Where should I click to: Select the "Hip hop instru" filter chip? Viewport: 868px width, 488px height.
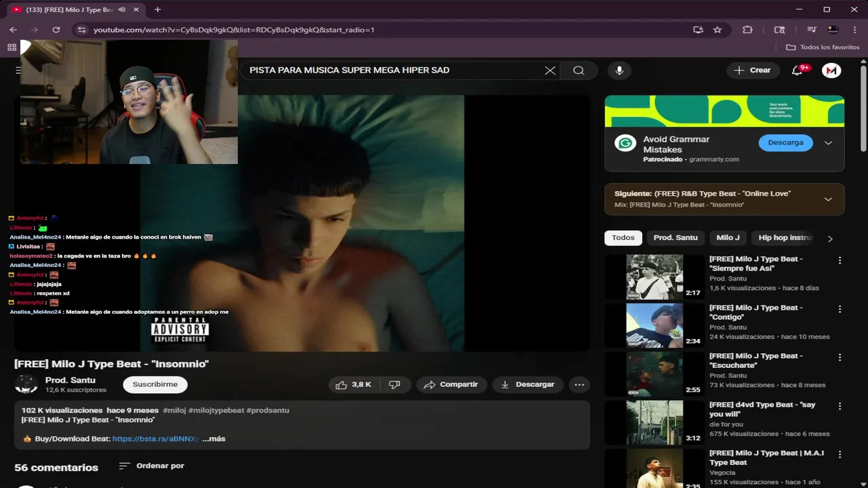785,238
